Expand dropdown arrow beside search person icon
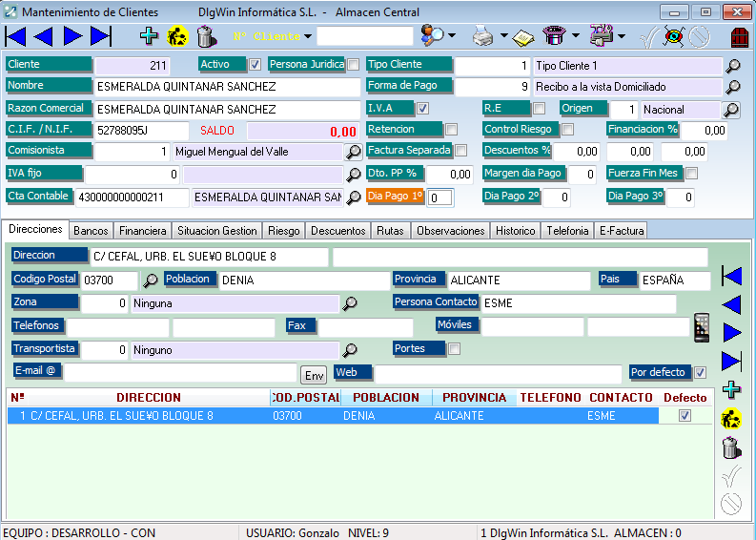Screen dimensions: 756x540 point(452,35)
